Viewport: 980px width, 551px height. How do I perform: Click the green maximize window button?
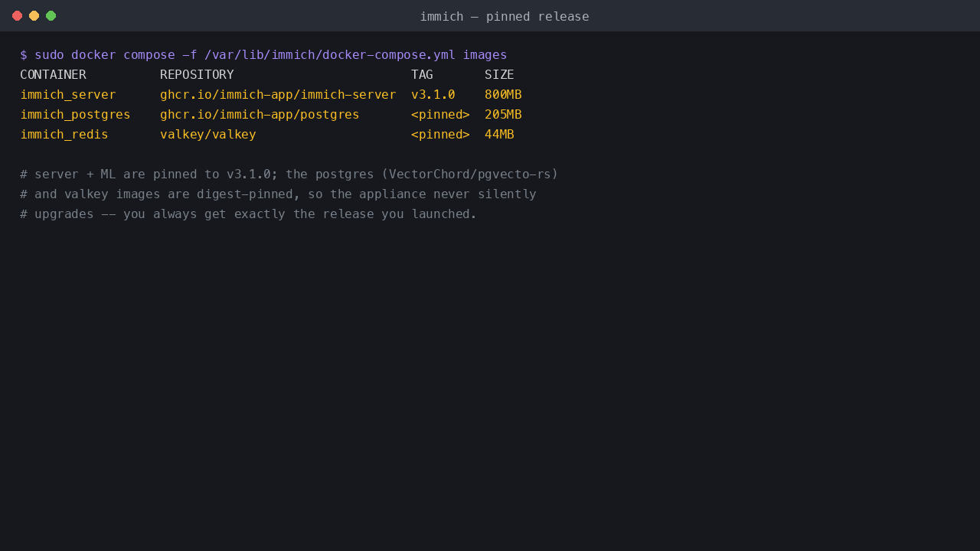pos(51,15)
